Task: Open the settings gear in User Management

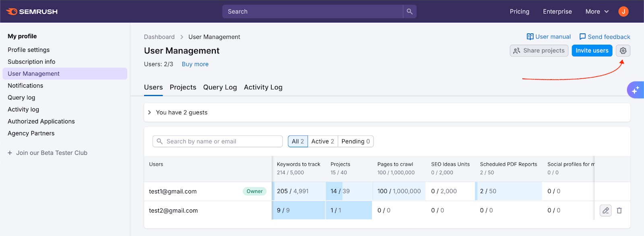Action: coord(623,51)
